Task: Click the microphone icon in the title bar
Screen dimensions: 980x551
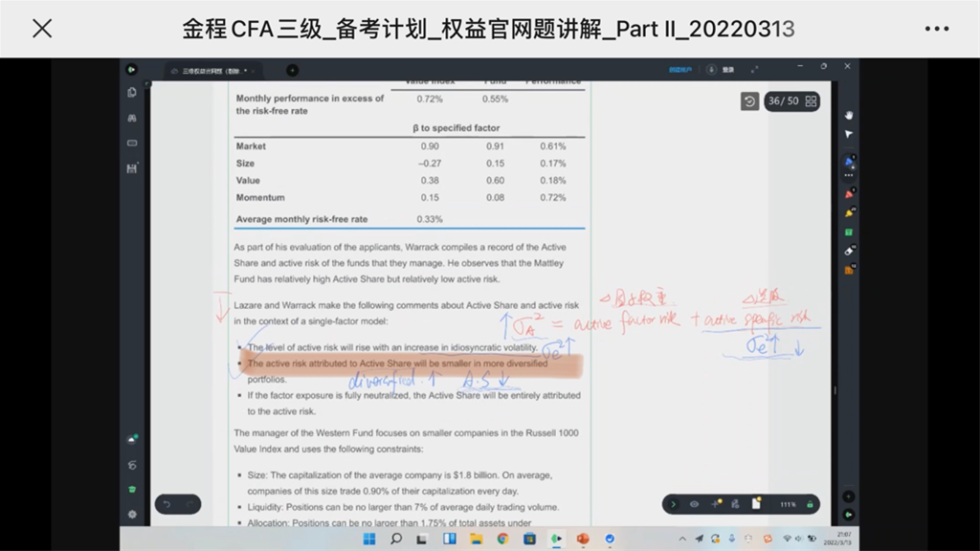Action: point(711,69)
